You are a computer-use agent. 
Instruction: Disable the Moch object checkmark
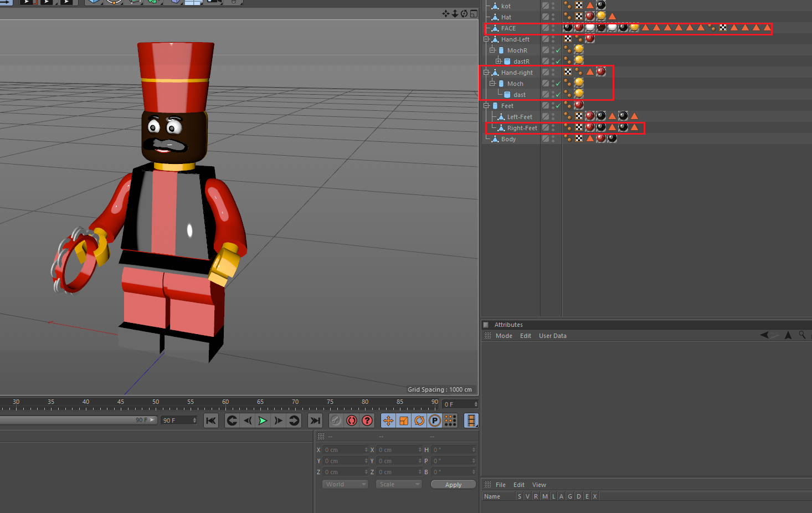(x=558, y=84)
